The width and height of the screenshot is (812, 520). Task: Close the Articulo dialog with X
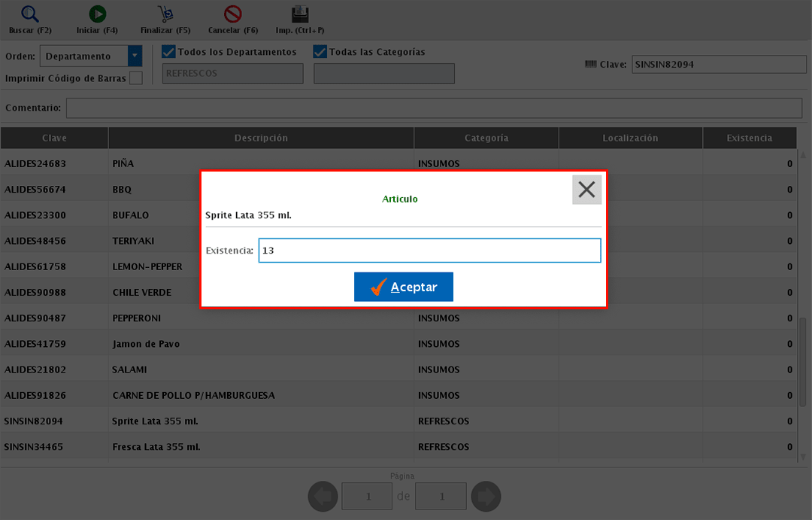click(586, 190)
